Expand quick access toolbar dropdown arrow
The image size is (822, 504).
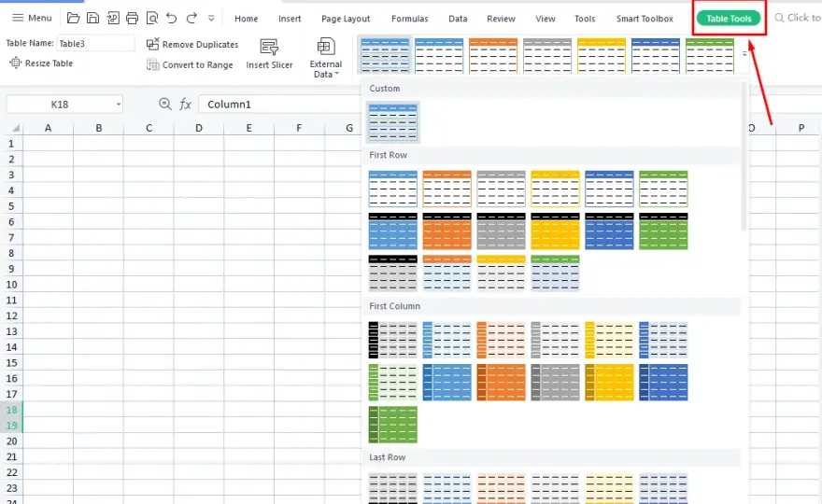(x=211, y=19)
